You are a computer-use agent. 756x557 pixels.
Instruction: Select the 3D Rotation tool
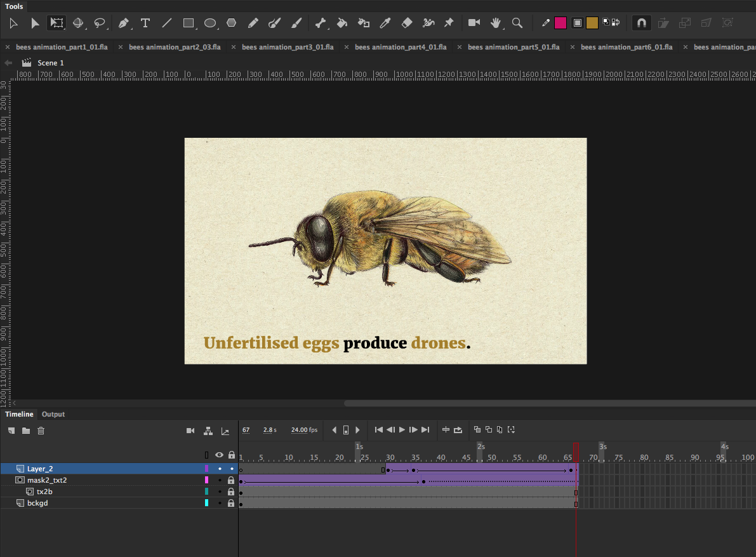click(77, 23)
